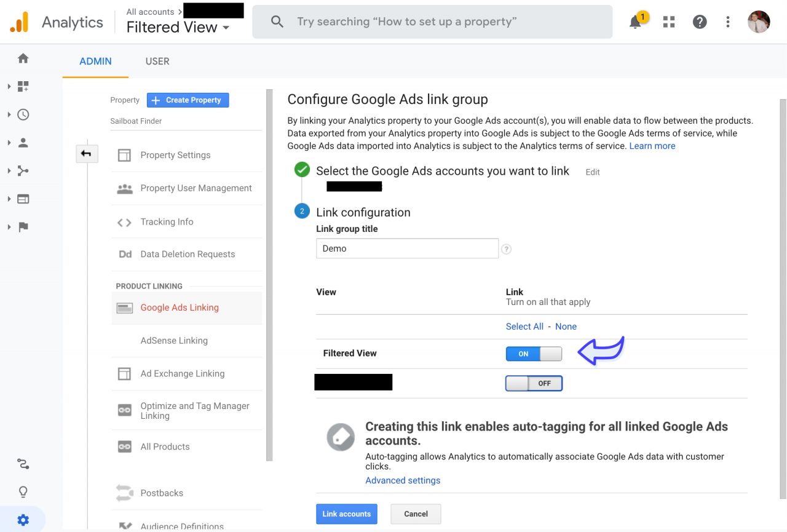
Task: Open the Google Analytics notifications bell
Action: coord(636,22)
